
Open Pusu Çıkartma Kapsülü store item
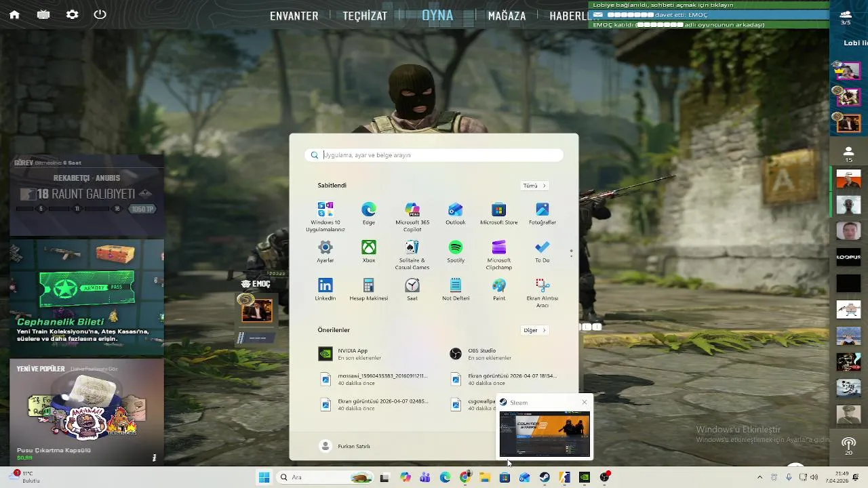click(87, 411)
